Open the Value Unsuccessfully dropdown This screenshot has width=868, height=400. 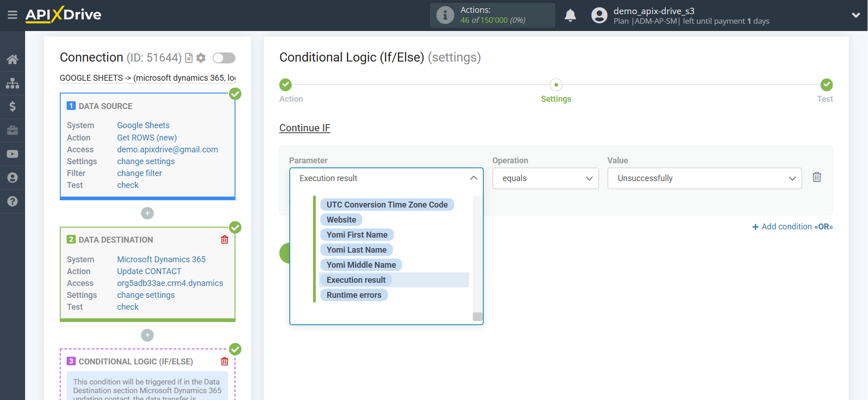(705, 178)
